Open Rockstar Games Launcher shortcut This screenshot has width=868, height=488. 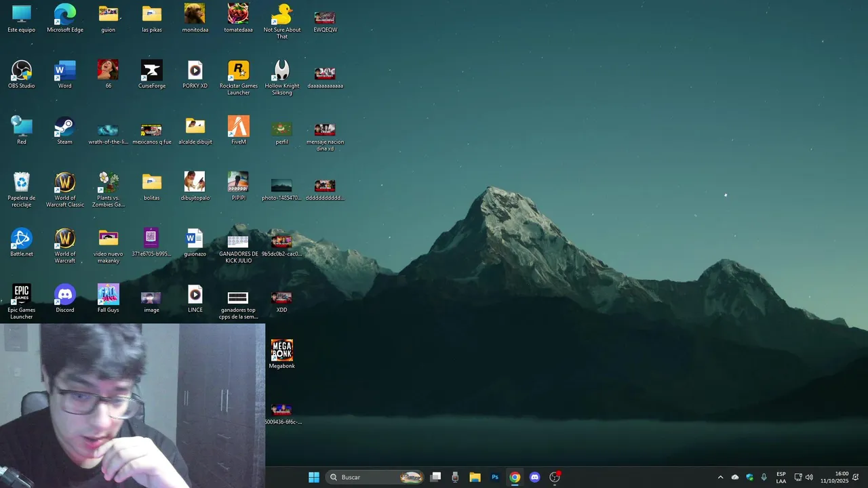pos(239,77)
